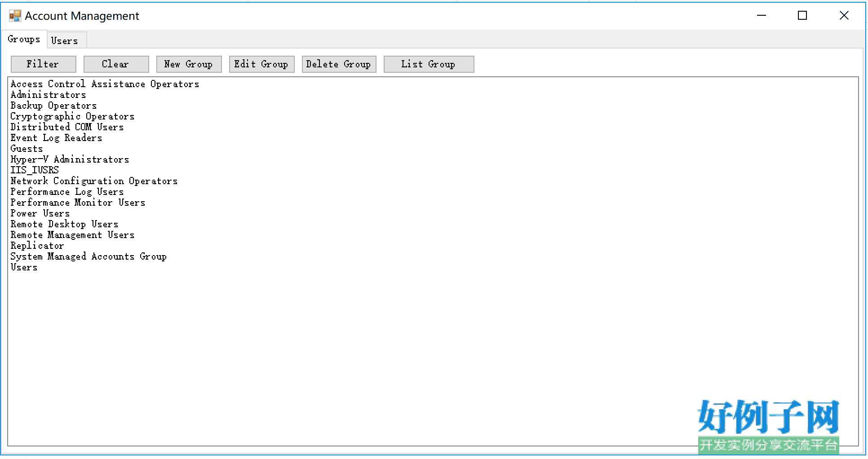868x459 pixels.
Task: Click the Clear button
Action: click(x=116, y=64)
